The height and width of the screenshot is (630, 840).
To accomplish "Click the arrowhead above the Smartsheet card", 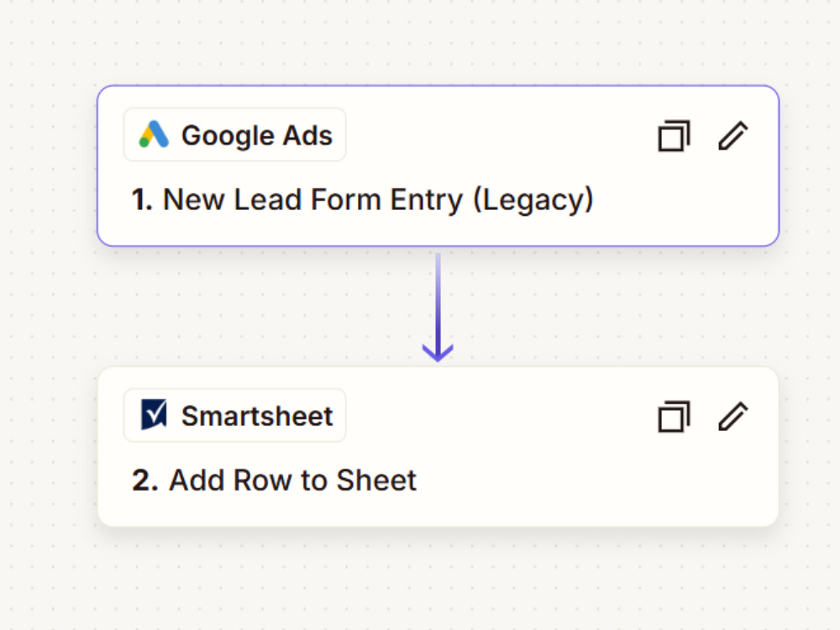I will click(x=438, y=353).
